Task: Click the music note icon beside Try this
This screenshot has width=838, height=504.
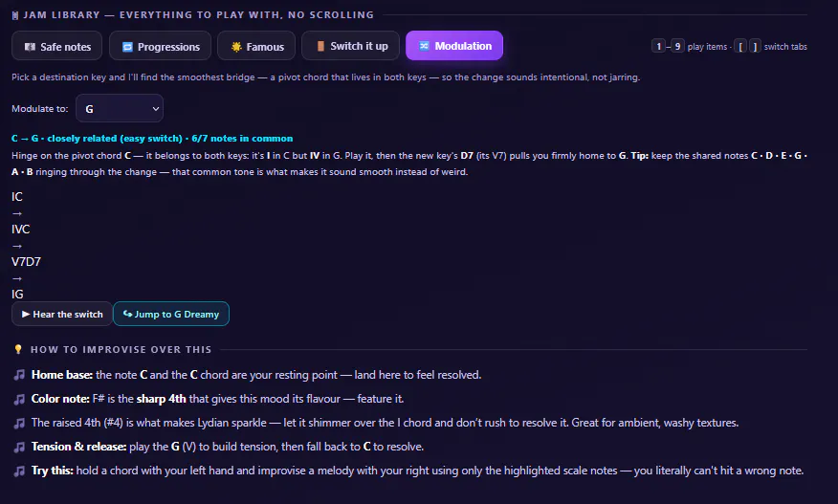Action: click(x=19, y=471)
